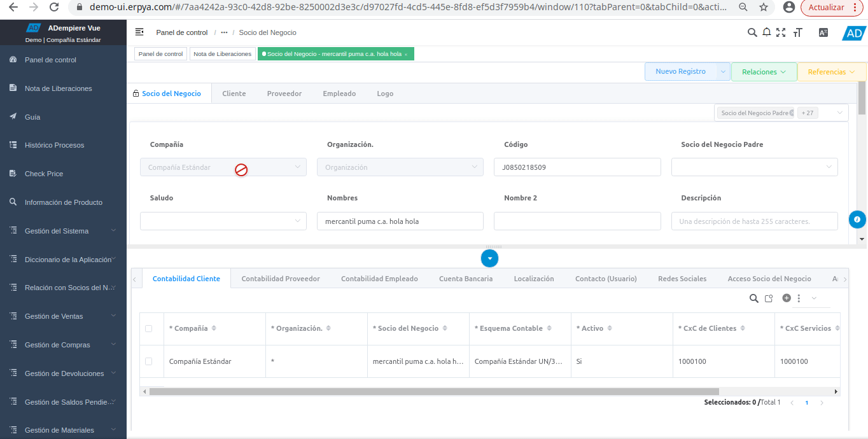Screen dimensions: 868x439
Task: Tick the select-all checkbox in table header
Action: click(149, 329)
